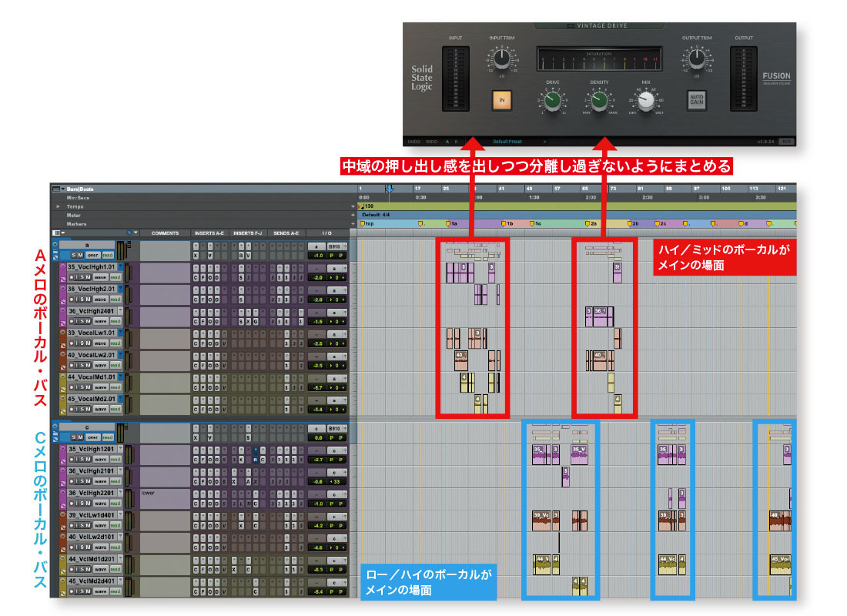The image size is (847, 616).
Task: Open insert V on the 'c' bus
Action: click(x=210, y=437)
